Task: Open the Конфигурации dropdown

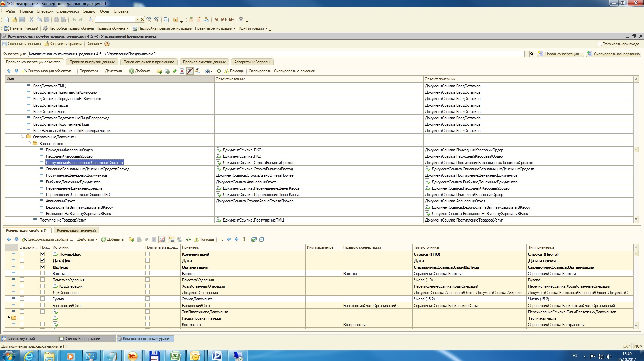Action: pos(253,28)
